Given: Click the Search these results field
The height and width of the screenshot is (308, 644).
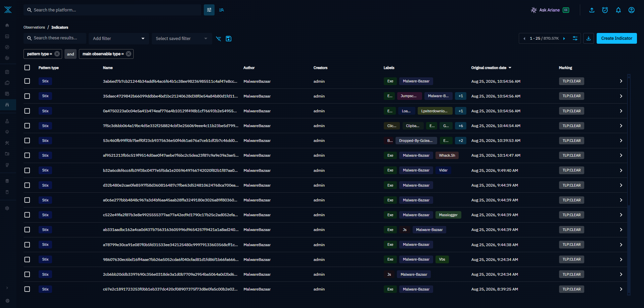Looking at the screenshot, I should [55, 38].
